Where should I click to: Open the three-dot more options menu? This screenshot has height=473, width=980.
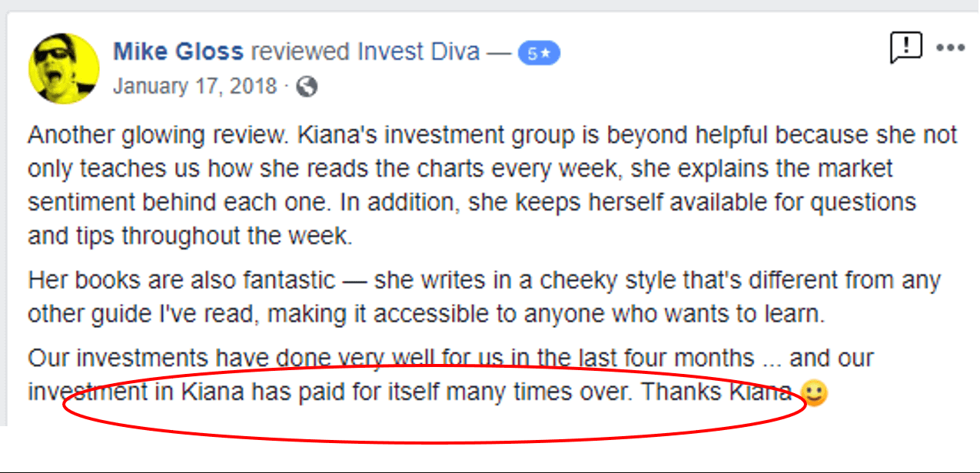(x=950, y=48)
